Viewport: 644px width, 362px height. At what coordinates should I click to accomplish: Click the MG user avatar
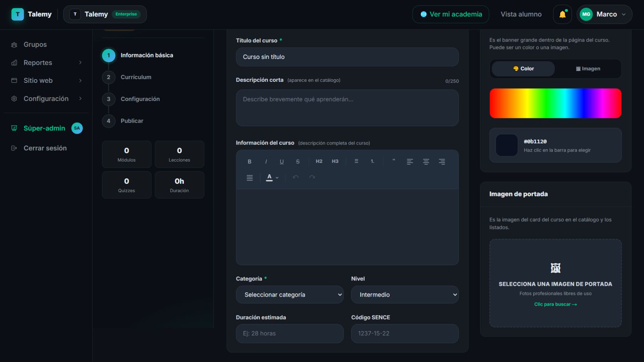point(586,14)
